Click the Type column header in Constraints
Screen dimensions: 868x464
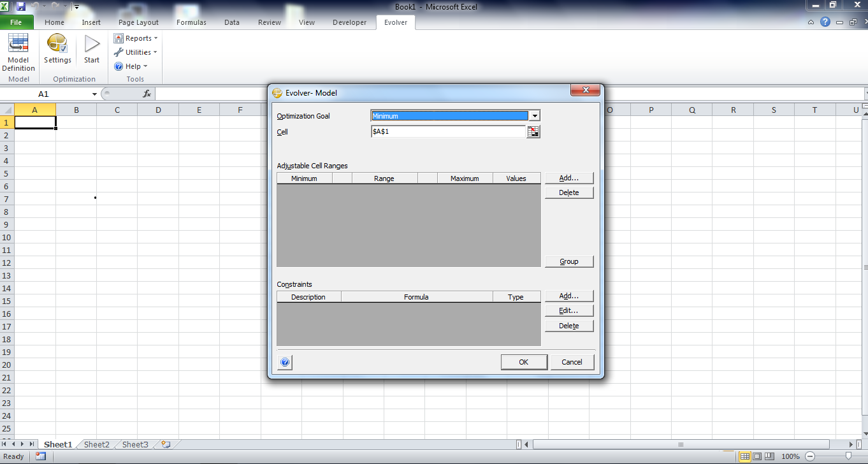click(x=516, y=297)
